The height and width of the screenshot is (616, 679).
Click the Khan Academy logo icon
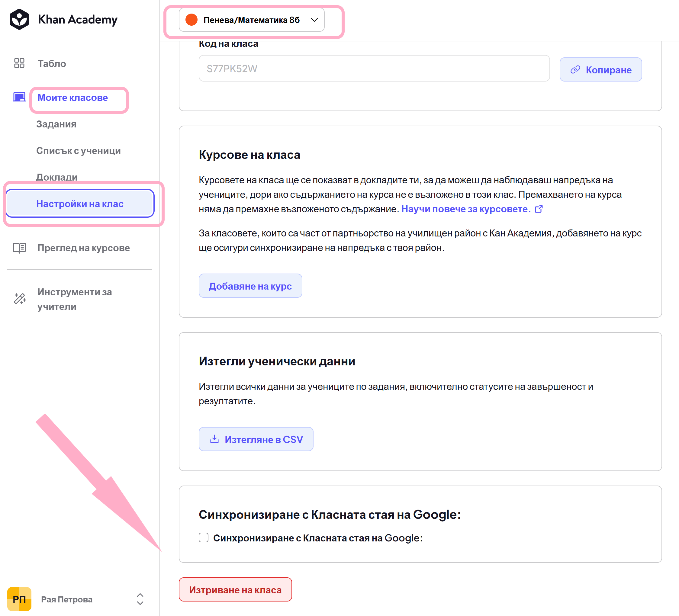coord(19,20)
